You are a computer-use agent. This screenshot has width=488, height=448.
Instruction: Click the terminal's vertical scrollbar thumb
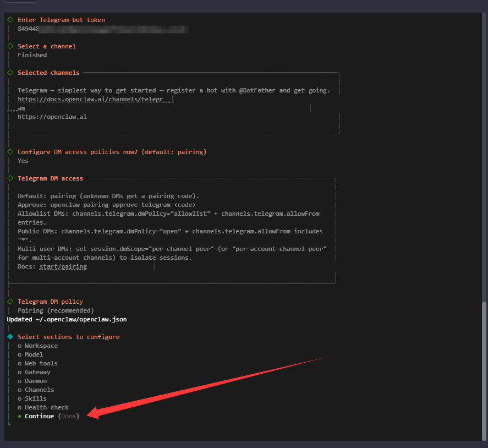coord(484,369)
